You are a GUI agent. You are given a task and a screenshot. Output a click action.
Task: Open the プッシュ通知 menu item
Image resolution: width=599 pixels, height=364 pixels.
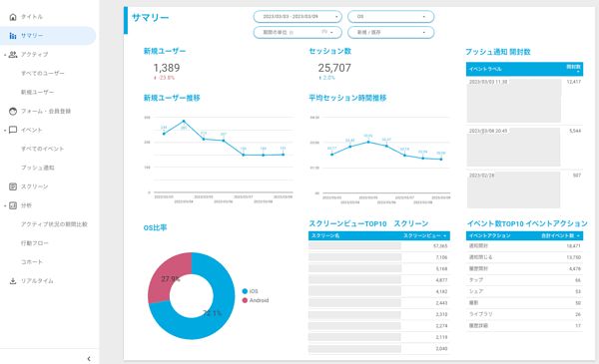click(x=38, y=168)
